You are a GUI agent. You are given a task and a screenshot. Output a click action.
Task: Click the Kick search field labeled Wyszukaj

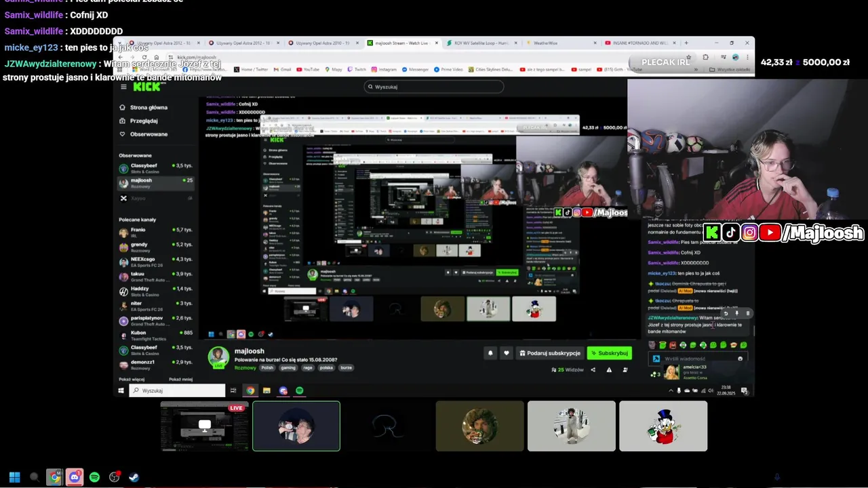434,87
